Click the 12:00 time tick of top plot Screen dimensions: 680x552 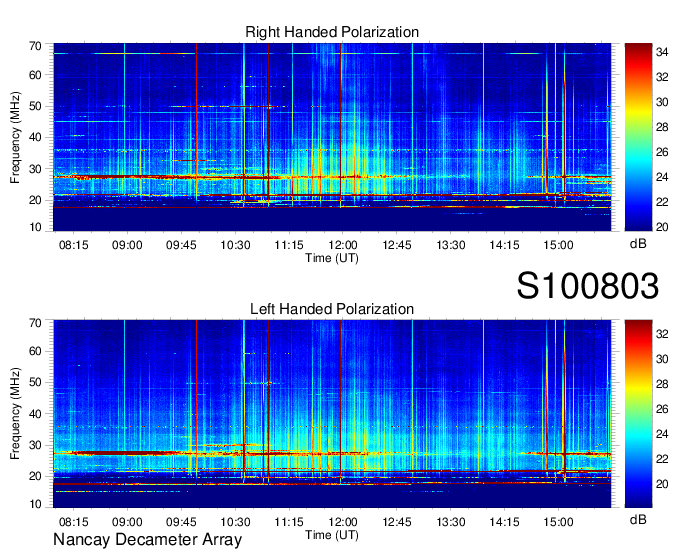click(343, 245)
